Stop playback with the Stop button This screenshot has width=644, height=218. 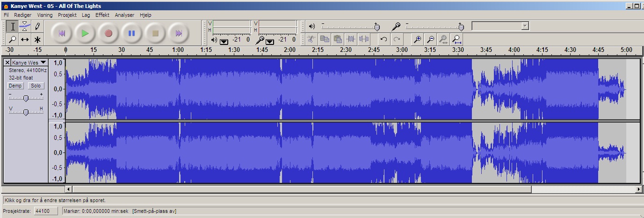[x=155, y=33]
